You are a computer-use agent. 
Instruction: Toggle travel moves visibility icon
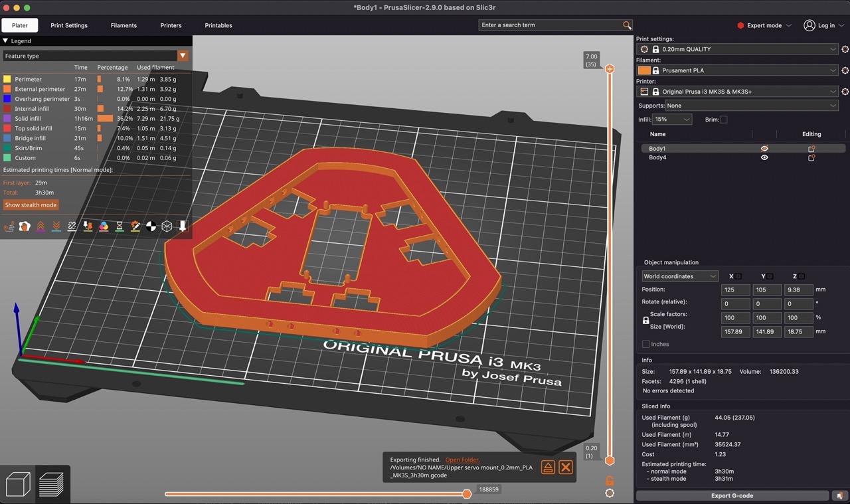[x=9, y=226]
